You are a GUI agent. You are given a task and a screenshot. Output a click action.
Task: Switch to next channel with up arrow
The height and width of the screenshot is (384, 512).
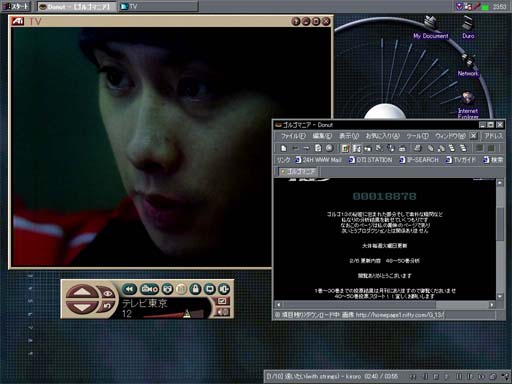pyautogui.click(x=82, y=292)
